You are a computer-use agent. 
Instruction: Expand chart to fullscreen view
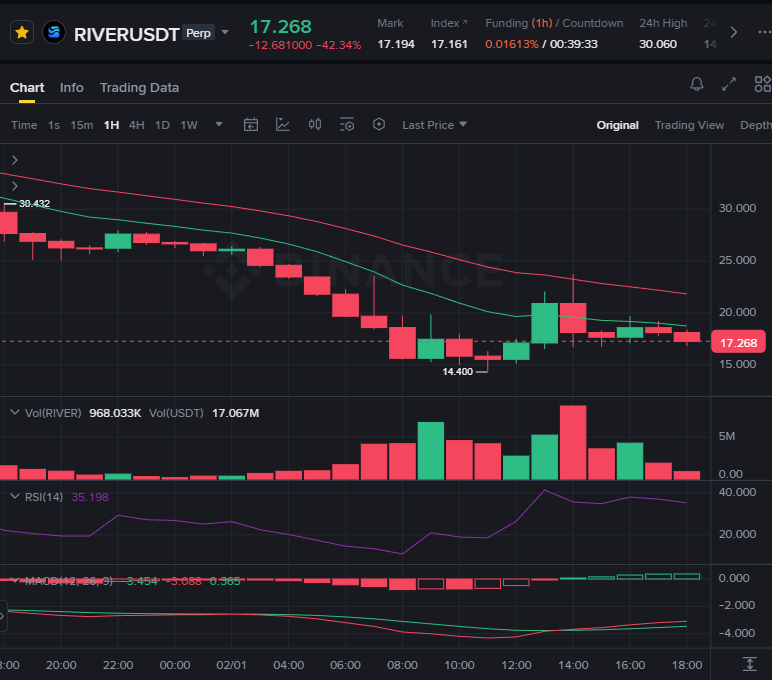pos(729,86)
